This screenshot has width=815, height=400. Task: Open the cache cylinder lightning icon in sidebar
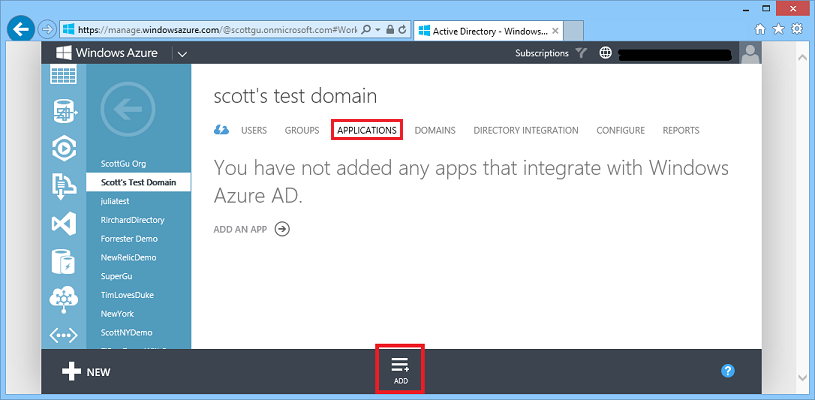(64, 261)
